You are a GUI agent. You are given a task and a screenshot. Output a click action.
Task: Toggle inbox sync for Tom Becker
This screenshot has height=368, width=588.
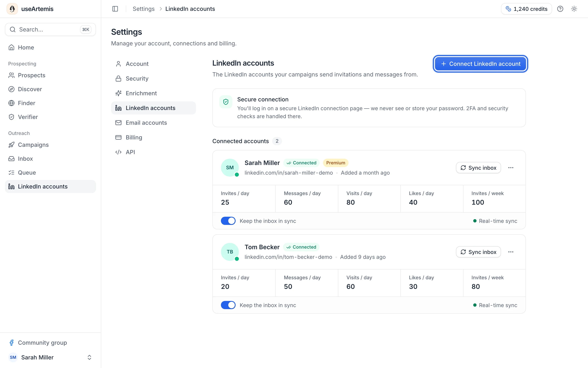point(228,305)
